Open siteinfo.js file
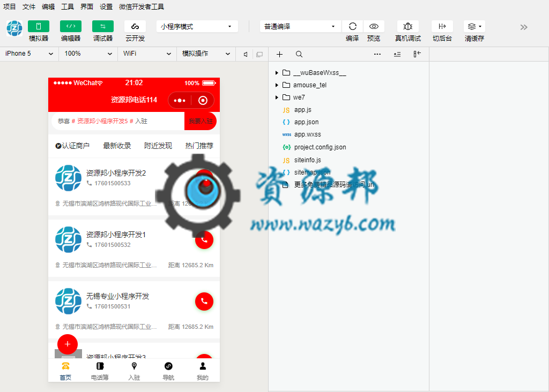Screen dimensions: 549x392 [x=307, y=160]
